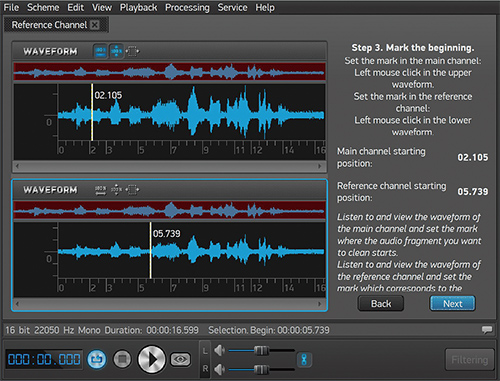The image size is (500, 381).
Task: Click upper waveform scrollbar left arrow
Action: (17, 166)
